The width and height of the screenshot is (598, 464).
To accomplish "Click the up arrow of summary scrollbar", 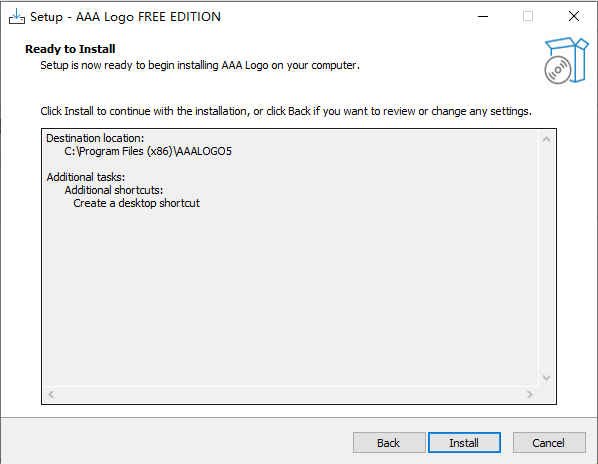I will pos(546,140).
